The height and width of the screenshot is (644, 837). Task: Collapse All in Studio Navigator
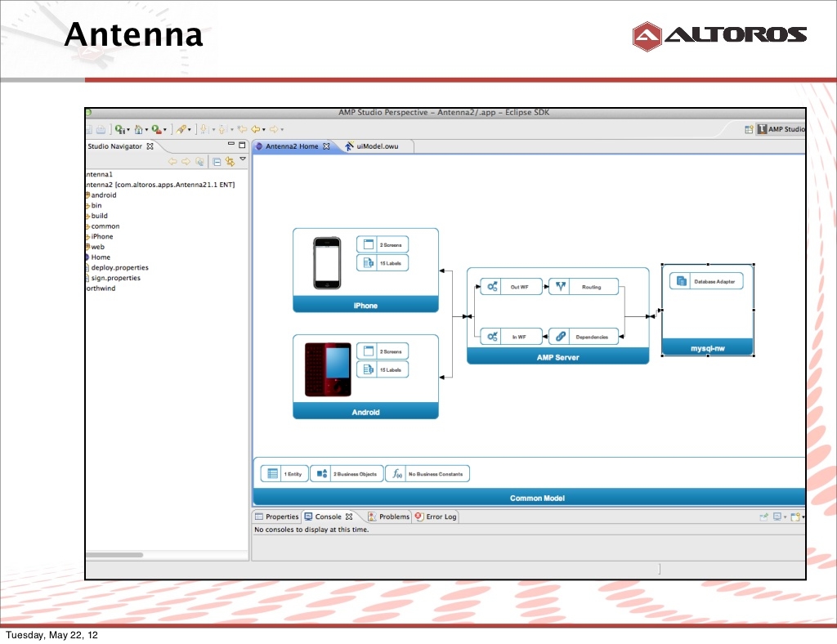click(x=217, y=162)
